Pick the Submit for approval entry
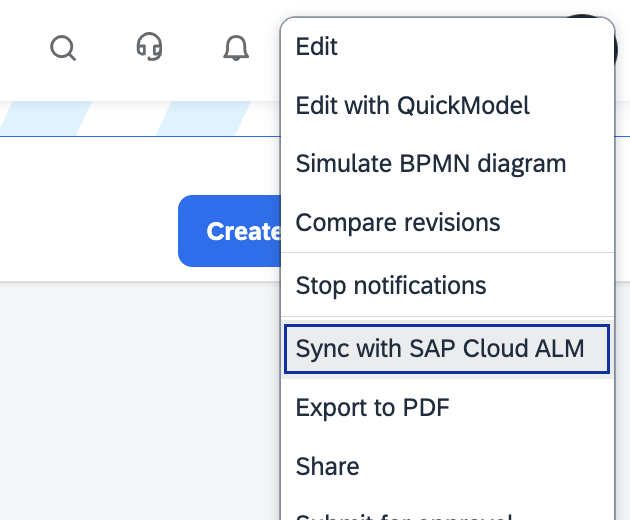 (404, 514)
